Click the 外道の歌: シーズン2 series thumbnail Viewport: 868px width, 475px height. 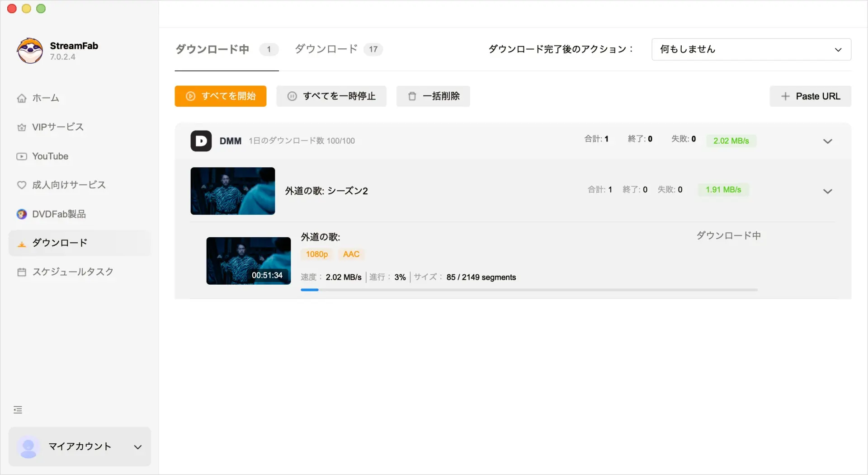[x=233, y=191]
